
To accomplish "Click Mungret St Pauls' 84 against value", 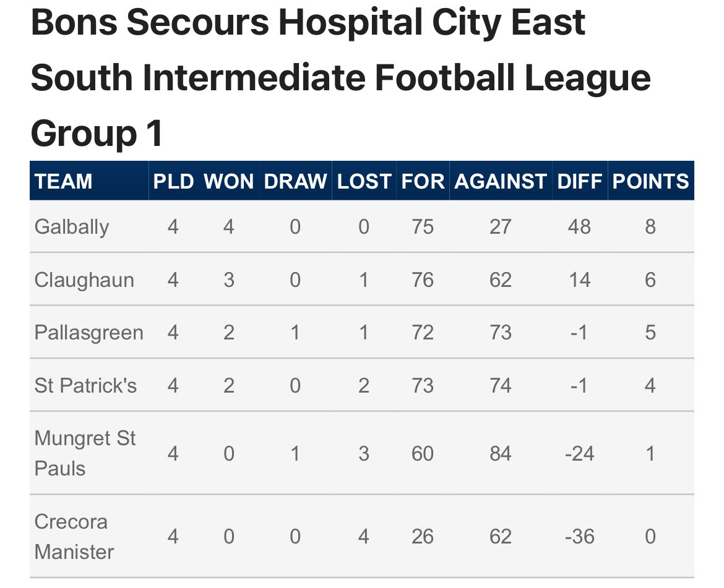I will (501, 454).
